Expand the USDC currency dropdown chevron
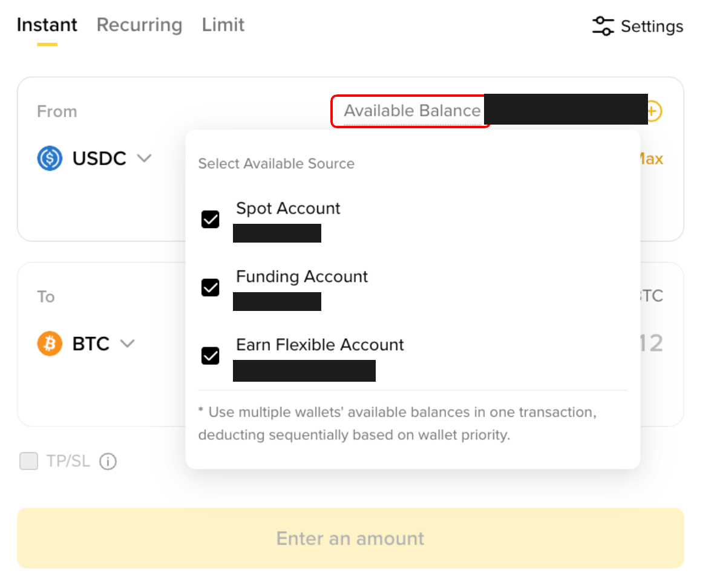 point(144,158)
